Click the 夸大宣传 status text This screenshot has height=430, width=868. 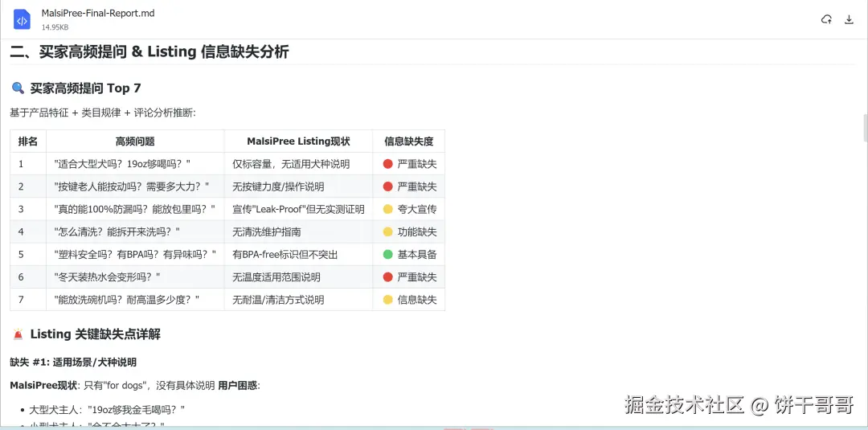tap(417, 209)
